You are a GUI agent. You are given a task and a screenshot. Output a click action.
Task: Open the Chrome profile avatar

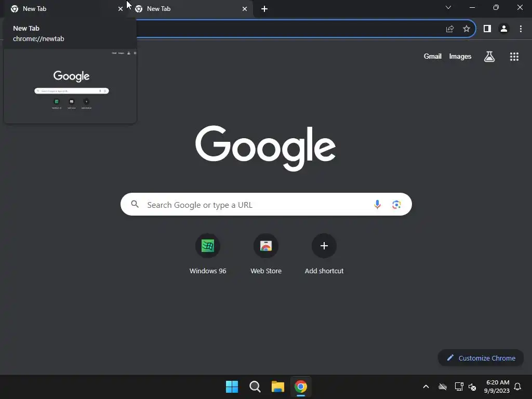[x=503, y=29]
